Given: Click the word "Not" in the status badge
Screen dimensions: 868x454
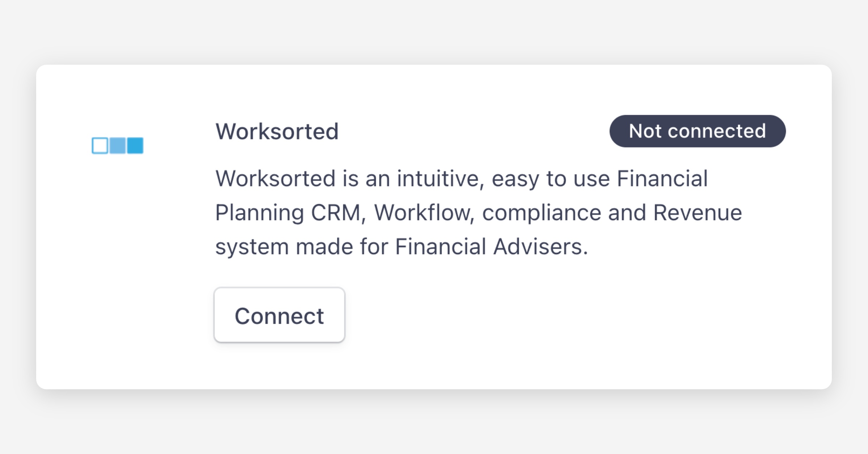Looking at the screenshot, I should [645, 131].
